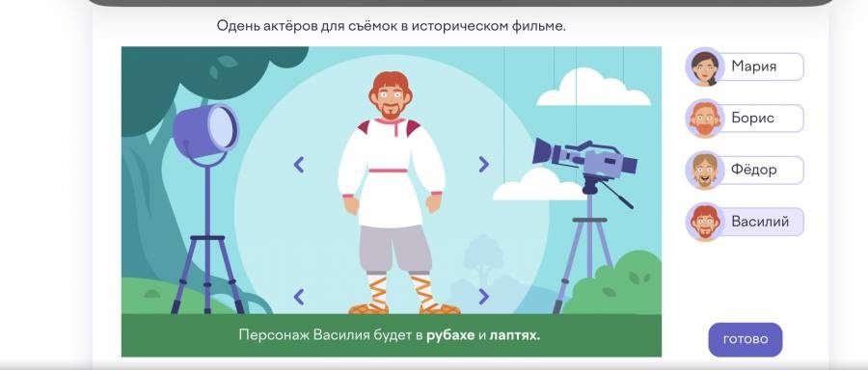Show previous footwear with lower left arrow
This screenshot has width=868, height=370.
click(x=299, y=297)
